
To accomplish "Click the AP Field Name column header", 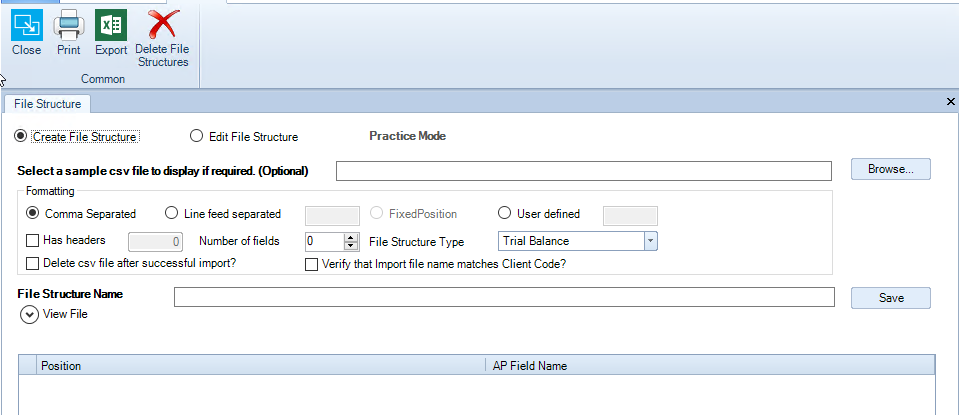I will [710, 365].
